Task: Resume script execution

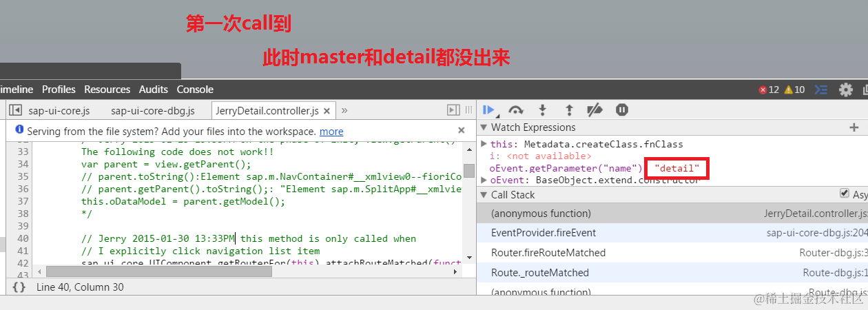Action: (489, 110)
